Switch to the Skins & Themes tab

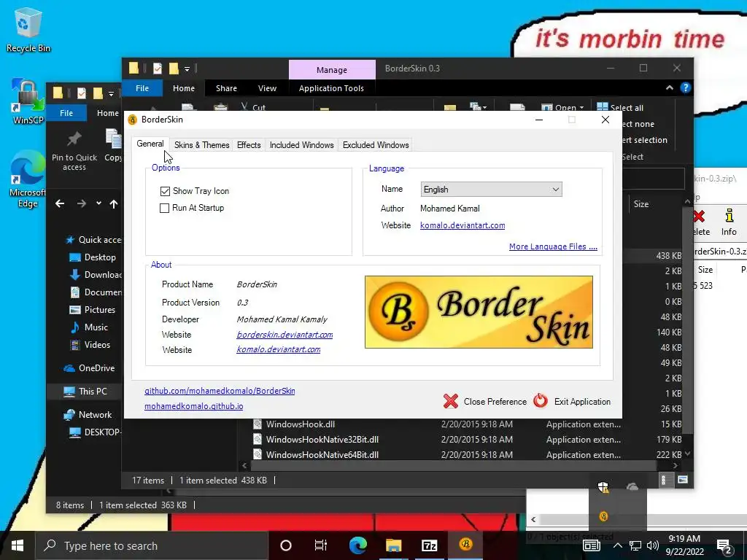click(201, 145)
